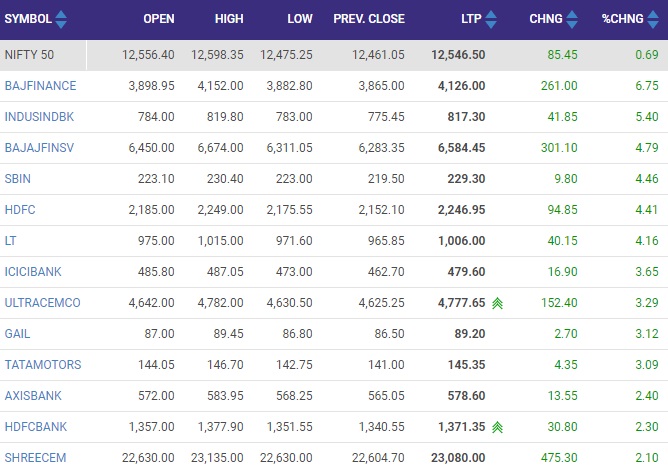The height and width of the screenshot is (472, 668).
Task: Click the LOW column header
Action: pos(300,19)
